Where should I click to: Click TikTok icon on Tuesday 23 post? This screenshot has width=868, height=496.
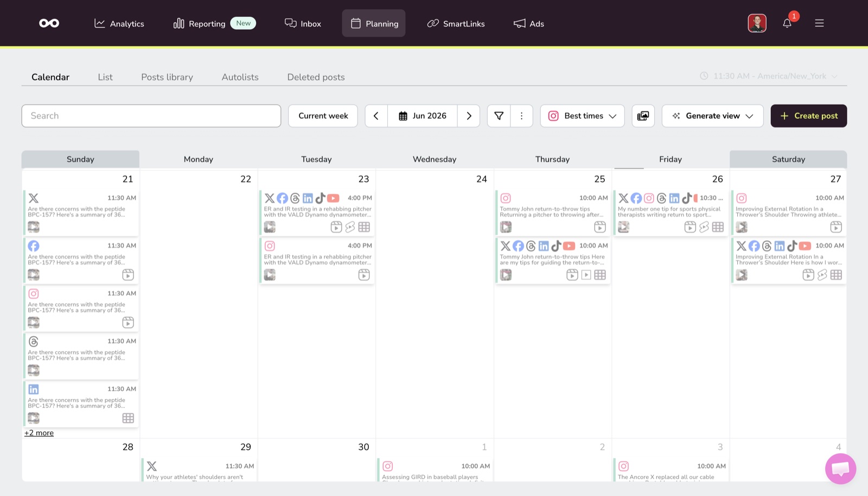click(320, 198)
